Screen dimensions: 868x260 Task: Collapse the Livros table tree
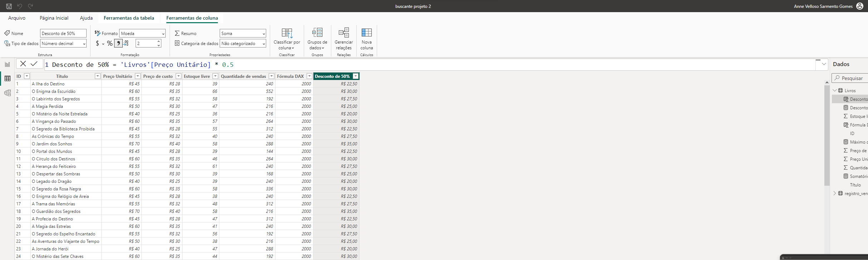835,90
